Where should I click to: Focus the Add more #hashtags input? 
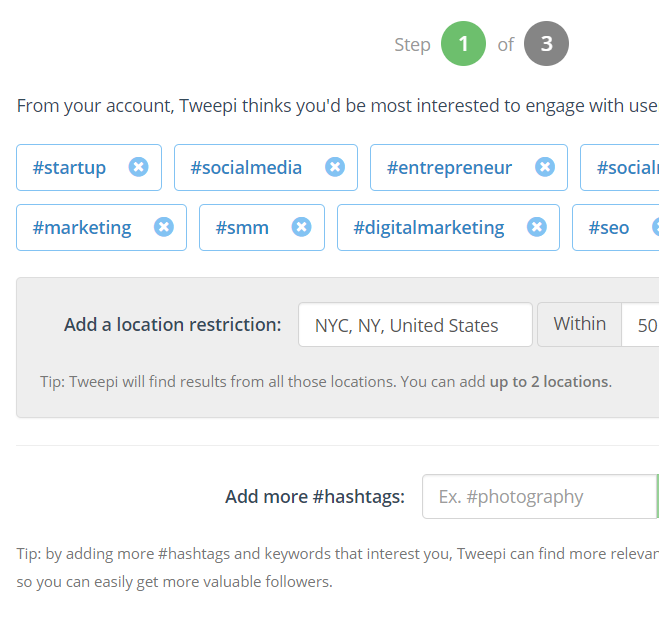coord(538,496)
